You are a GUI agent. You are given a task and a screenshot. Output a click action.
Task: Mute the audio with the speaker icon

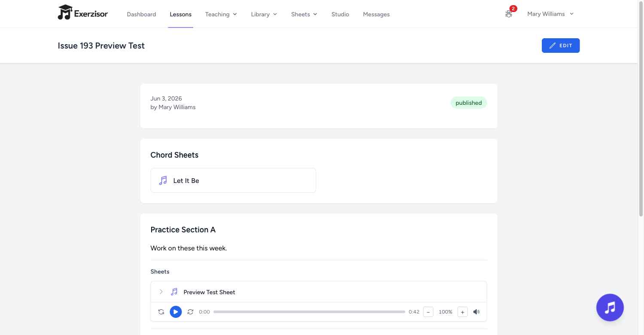click(476, 312)
